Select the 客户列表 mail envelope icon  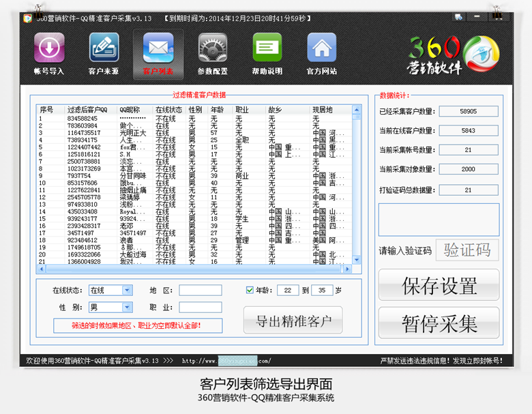pos(158,48)
